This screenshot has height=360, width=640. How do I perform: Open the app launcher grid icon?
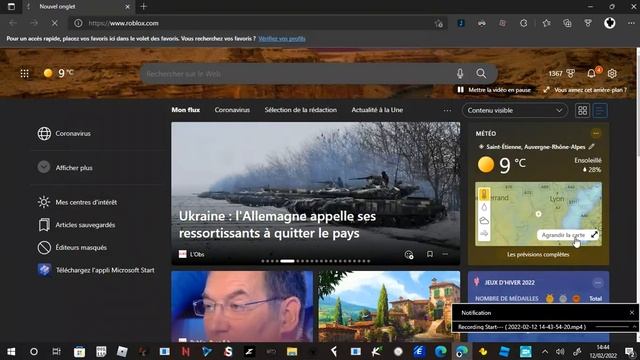[24, 73]
